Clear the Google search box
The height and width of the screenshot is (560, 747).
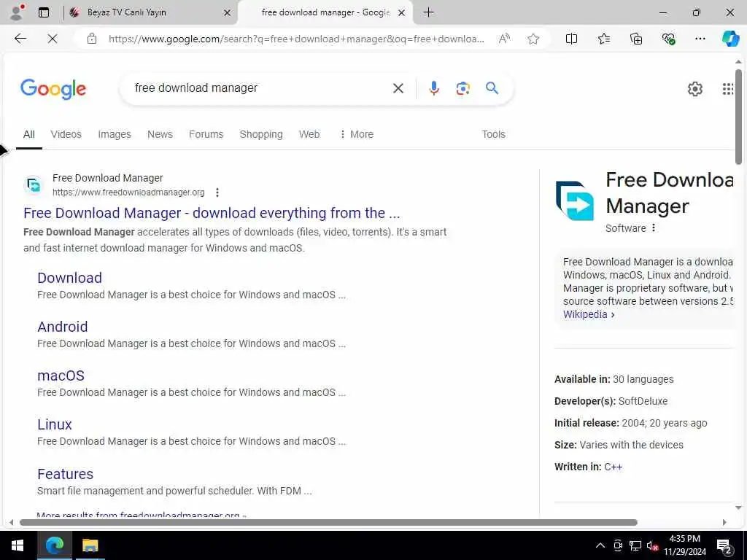click(x=398, y=88)
